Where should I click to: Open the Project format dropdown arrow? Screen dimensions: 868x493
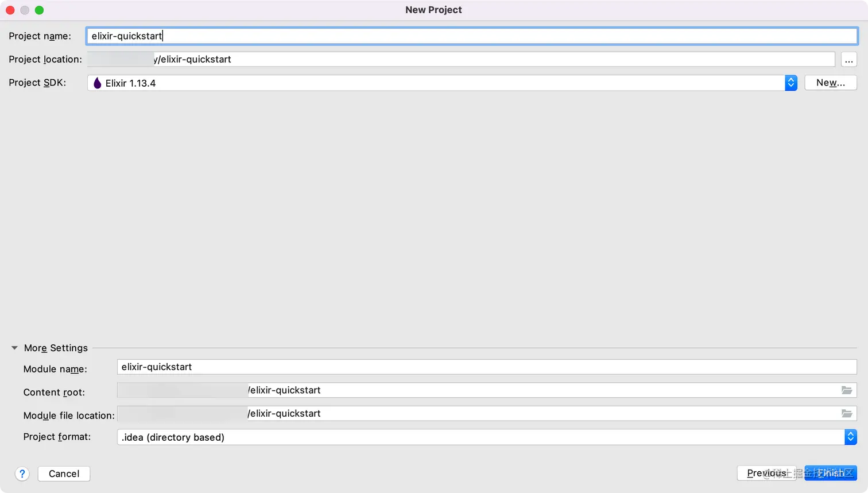[x=851, y=437]
